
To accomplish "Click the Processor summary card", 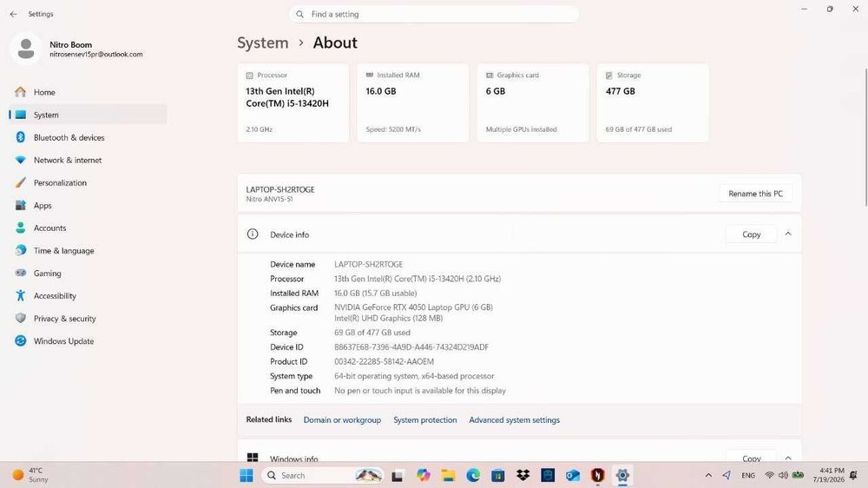I will click(x=293, y=102).
